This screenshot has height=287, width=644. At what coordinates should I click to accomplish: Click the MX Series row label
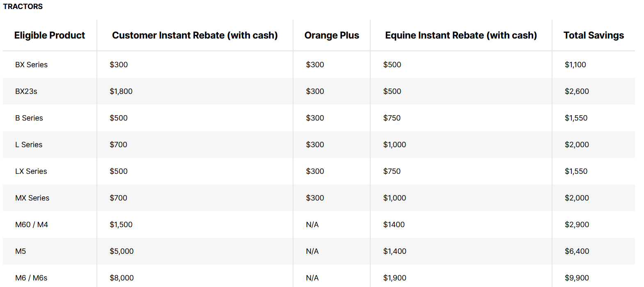pyautogui.click(x=32, y=198)
